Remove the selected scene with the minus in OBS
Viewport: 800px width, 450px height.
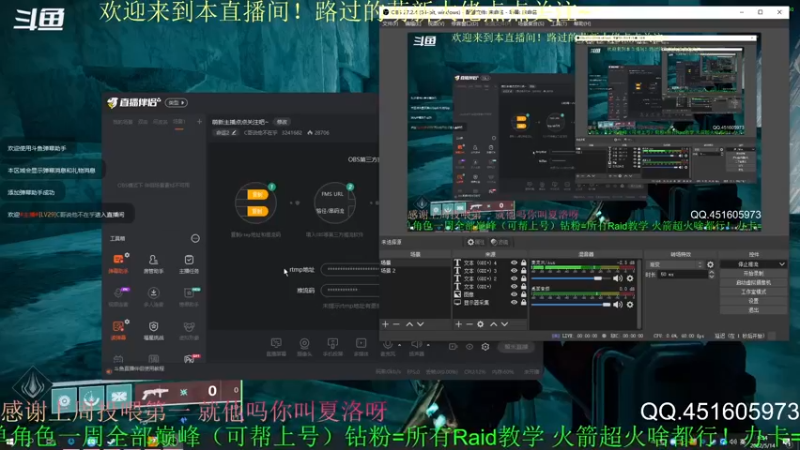396,324
